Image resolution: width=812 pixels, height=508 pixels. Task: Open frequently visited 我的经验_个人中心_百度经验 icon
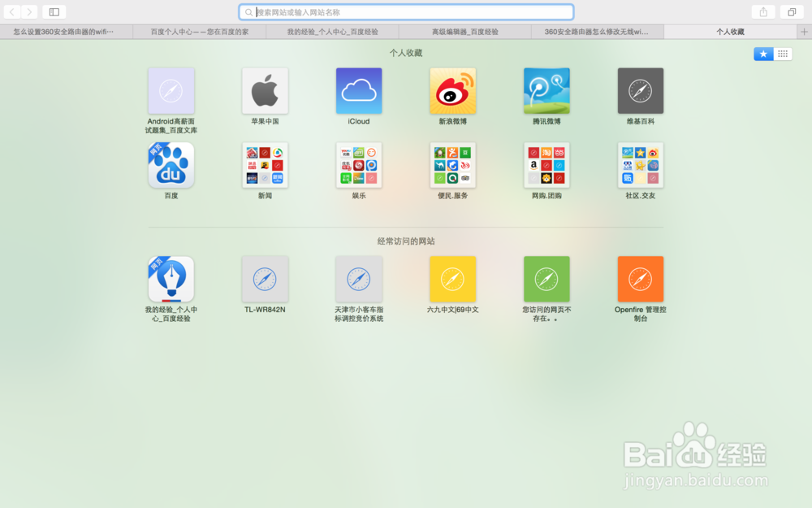(x=171, y=279)
